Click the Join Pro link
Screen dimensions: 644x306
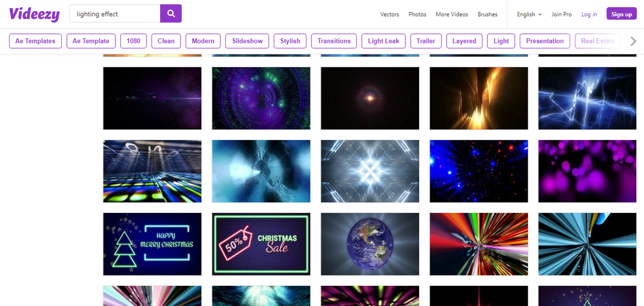(561, 14)
